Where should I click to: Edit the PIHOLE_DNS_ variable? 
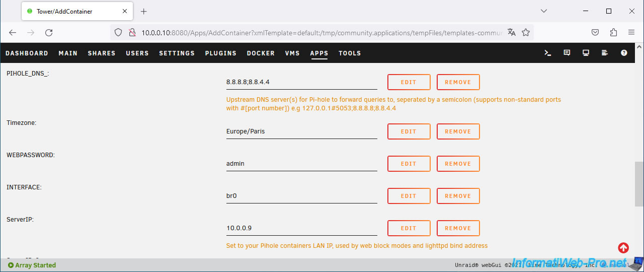409,82
